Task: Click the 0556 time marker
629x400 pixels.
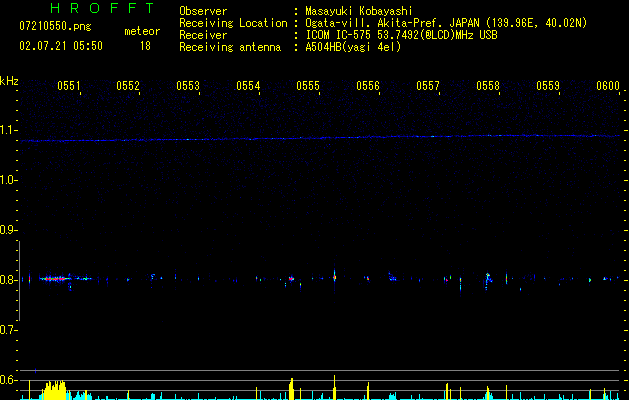Action: tap(368, 86)
